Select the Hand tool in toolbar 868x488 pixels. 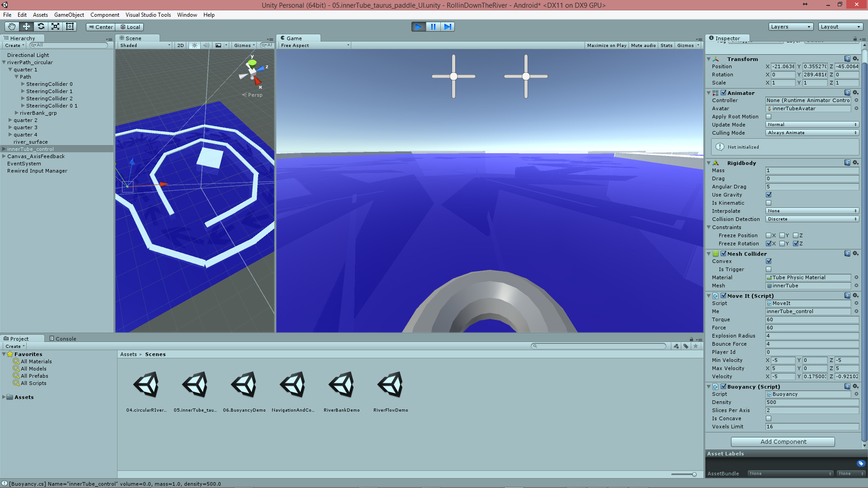tap(12, 27)
